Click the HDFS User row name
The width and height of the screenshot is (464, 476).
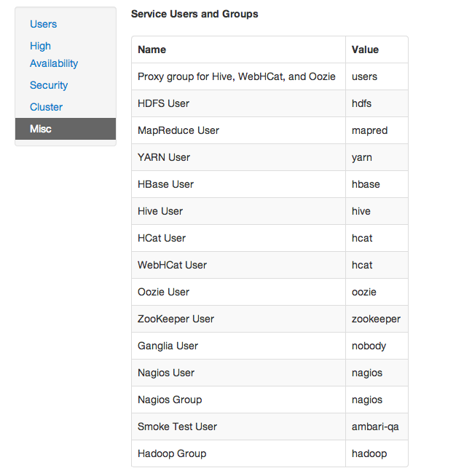(163, 103)
